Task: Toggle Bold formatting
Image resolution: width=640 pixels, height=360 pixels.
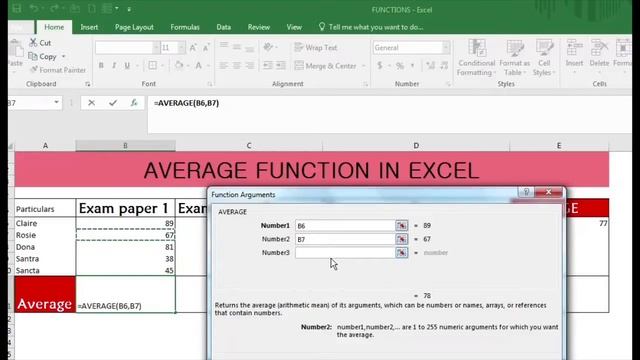Action: pyautogui.click(x=101, y=65)
